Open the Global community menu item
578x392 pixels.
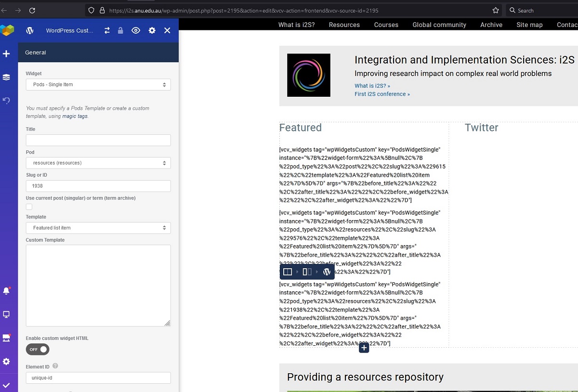pyautogui.click(x=439, y=25)
